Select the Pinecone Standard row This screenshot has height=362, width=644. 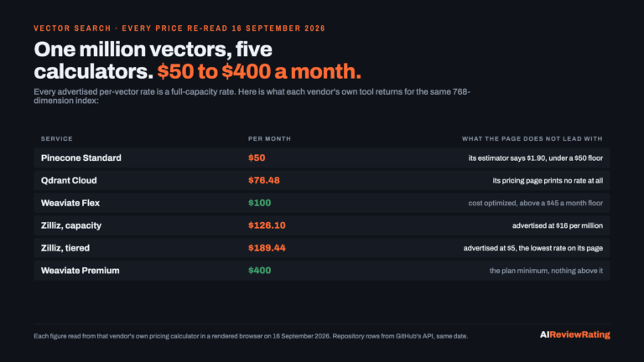(322, 158)
